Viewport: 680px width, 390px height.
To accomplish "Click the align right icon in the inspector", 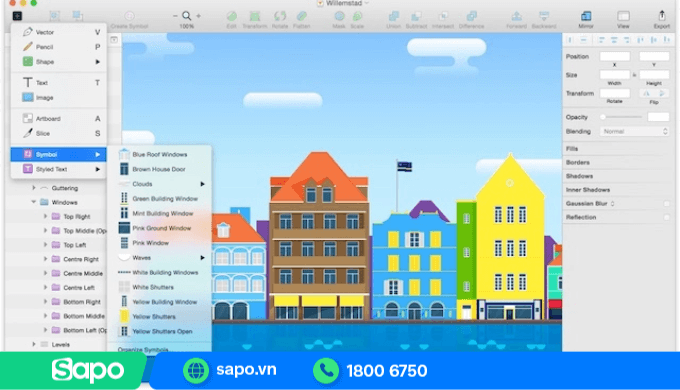I will pos(627,40).
